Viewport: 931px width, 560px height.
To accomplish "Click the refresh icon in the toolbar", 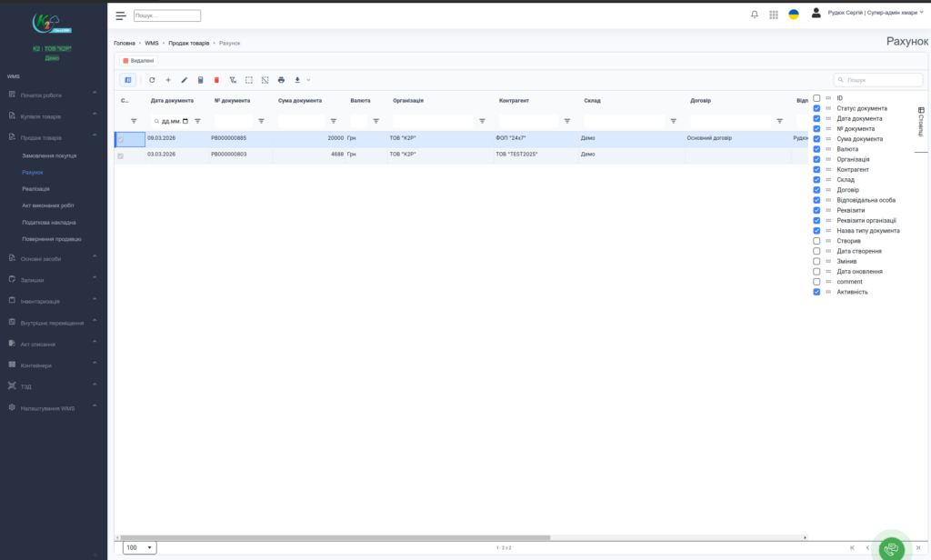I will click(152, 80).
